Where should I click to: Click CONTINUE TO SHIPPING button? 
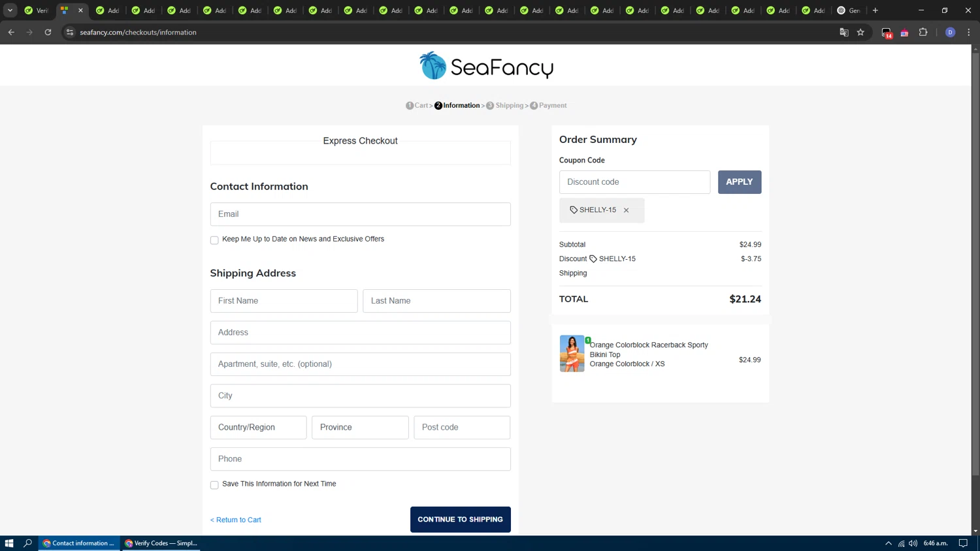(461, 520)
